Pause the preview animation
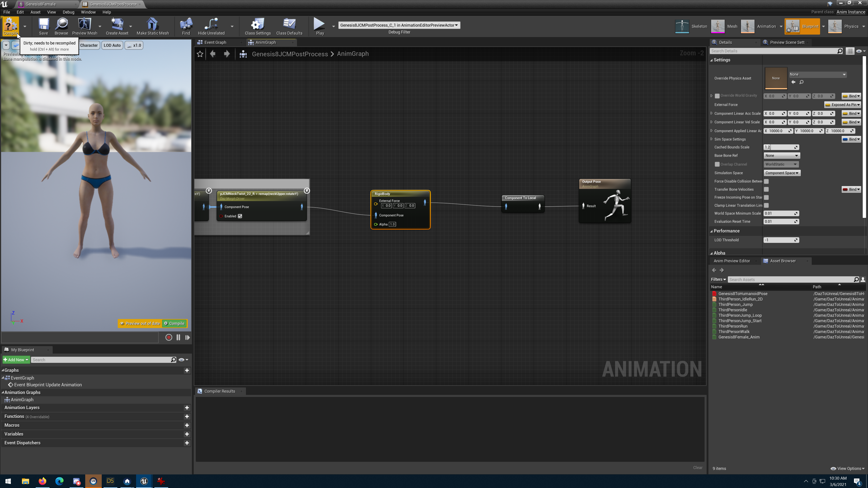This screenshot has height=488, width=868. (x=178, y=338)
